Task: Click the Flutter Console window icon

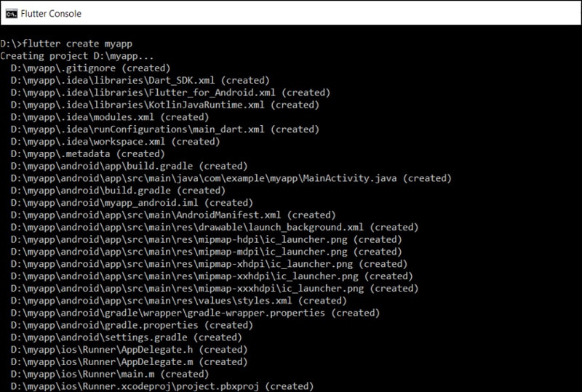Action: [x=12, y=12]
